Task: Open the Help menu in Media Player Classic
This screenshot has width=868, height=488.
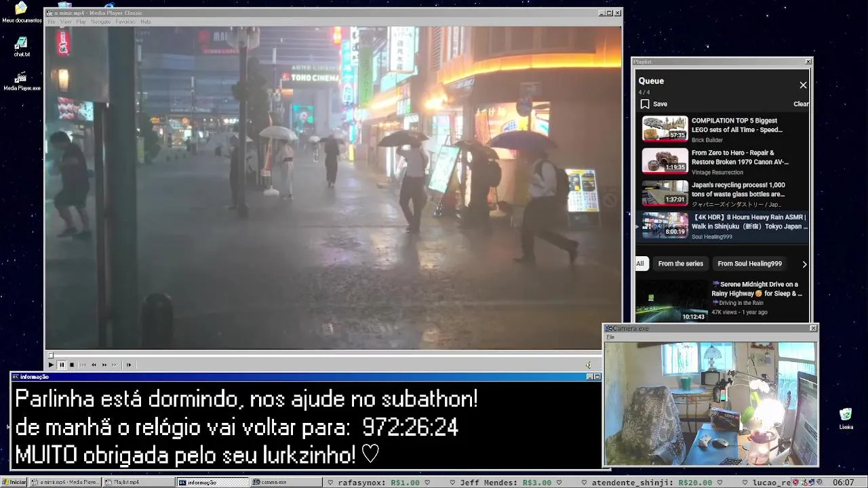Action: pos(146,22)
